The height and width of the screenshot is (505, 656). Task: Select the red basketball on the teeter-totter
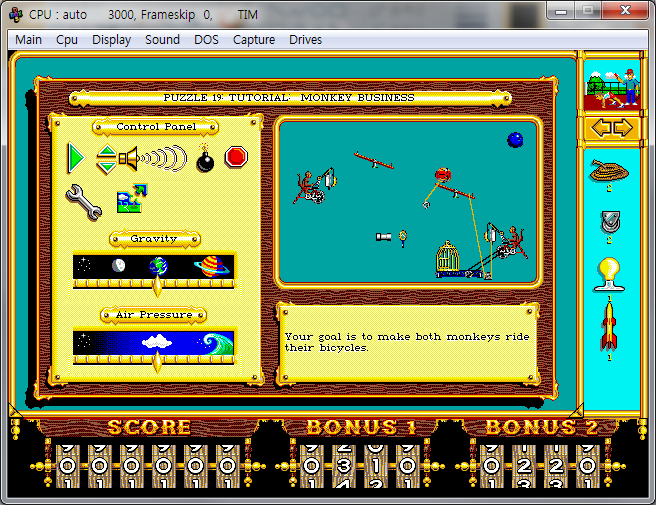click(x=443, y=174)
